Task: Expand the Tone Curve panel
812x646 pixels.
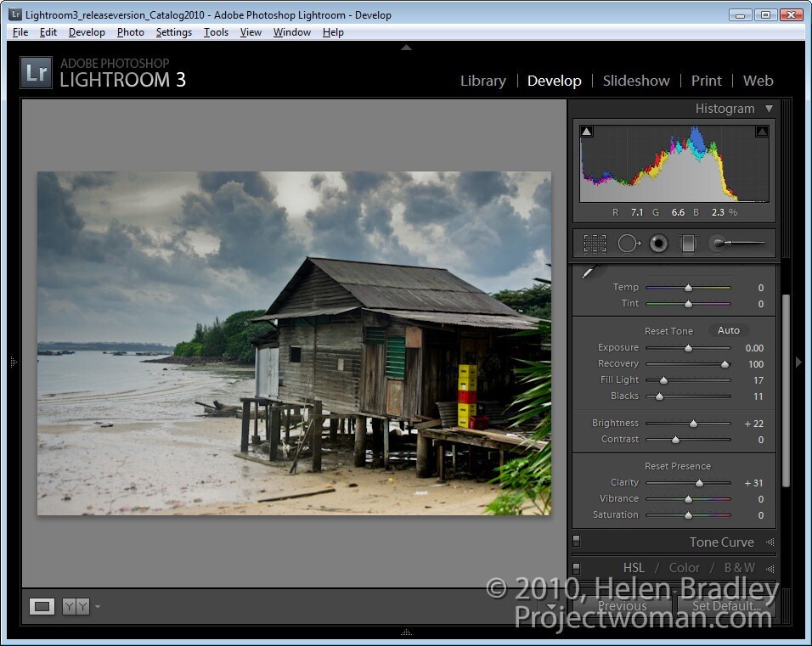Action: click(x=770, y=542)
